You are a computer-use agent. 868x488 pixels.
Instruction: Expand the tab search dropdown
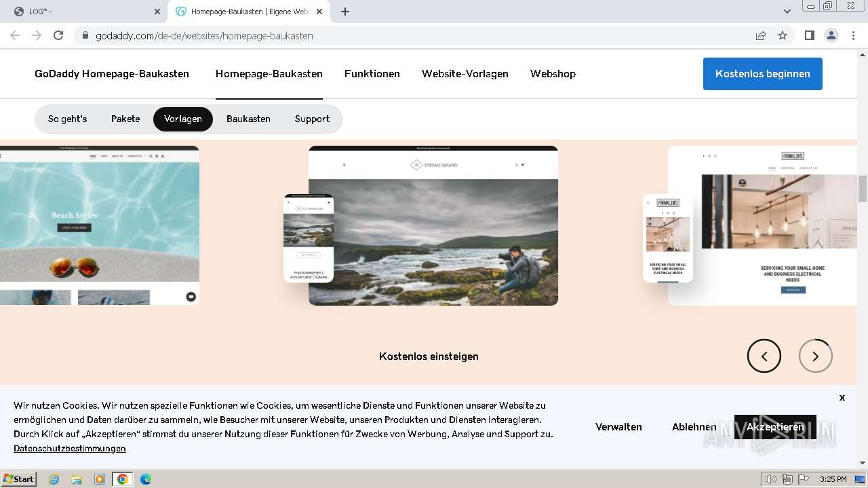[787, 12]
